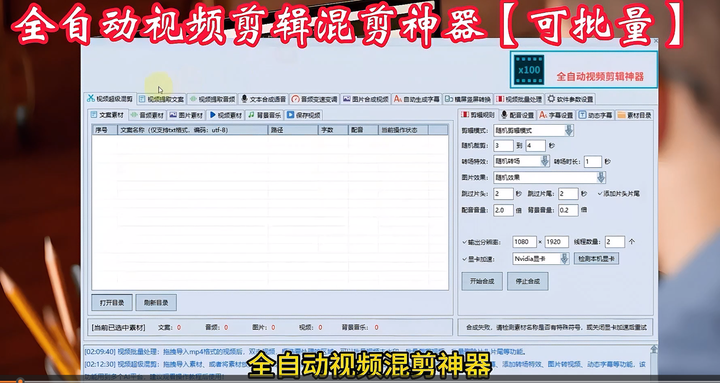Click the 视频: 0 status count
This screenshot has width=720, height=383.
pos(310,327)
